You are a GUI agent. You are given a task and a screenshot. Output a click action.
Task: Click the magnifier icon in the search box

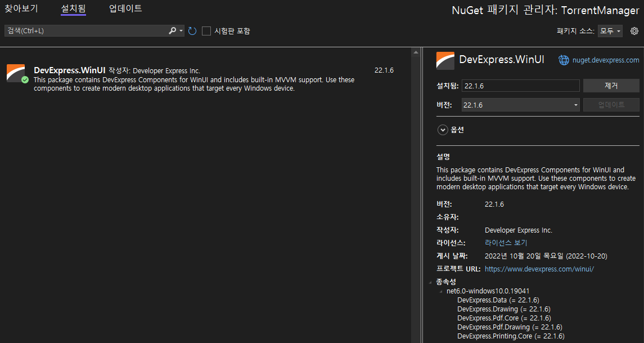(x=172, y=31)
